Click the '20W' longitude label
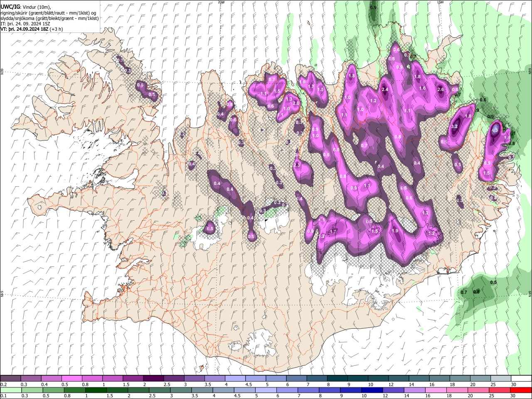The image size is (532, 399). pyautogui.click(x=221, y=2)
